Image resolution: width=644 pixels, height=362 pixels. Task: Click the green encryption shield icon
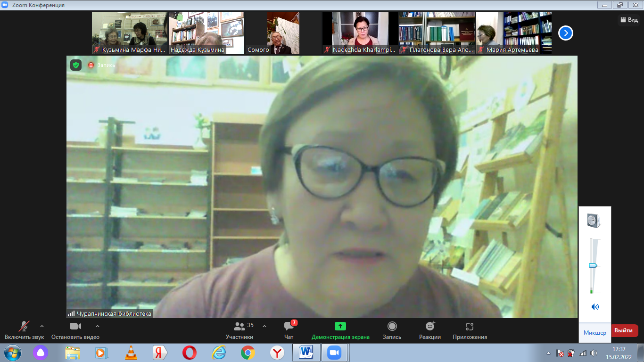pos(76,65)
